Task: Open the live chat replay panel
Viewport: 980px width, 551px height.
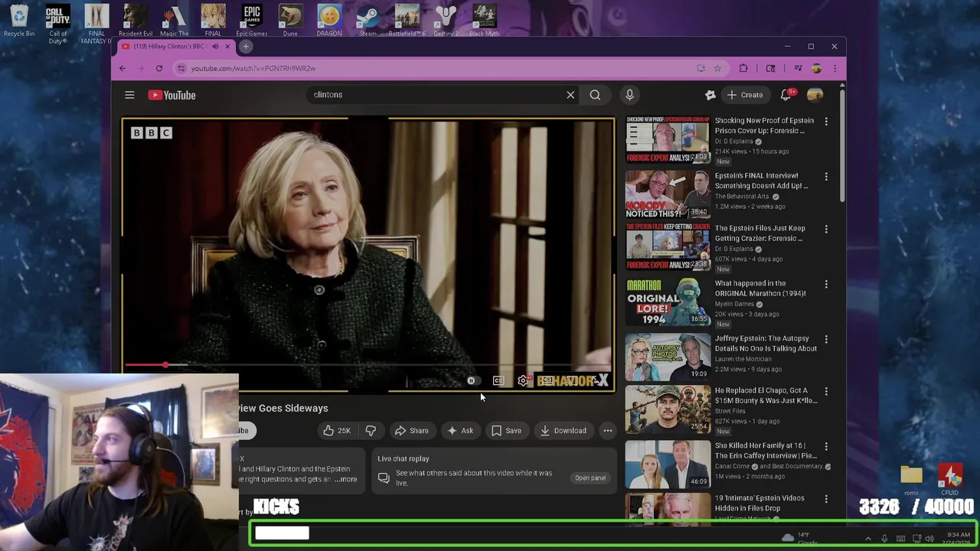Action: coord(590,478)
